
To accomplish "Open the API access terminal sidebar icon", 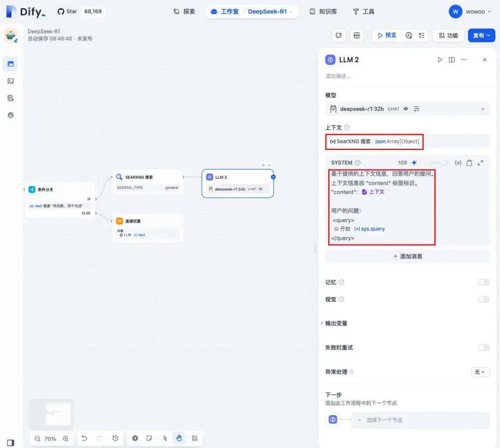I will tap(11, 81).
